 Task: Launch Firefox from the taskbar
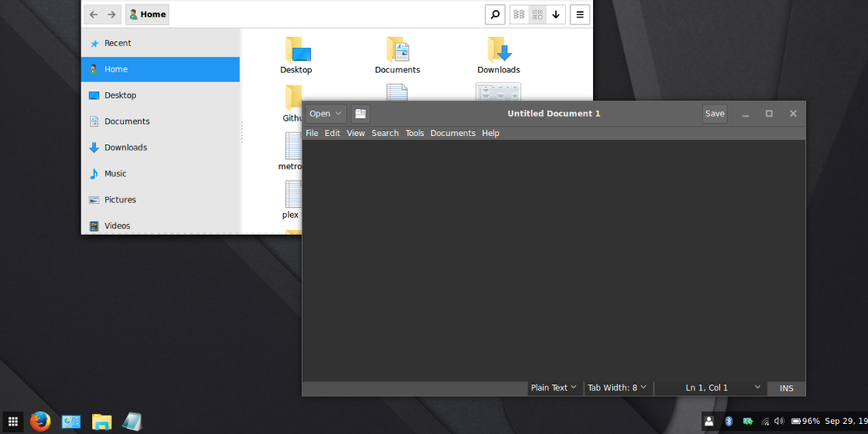(41, 421)
